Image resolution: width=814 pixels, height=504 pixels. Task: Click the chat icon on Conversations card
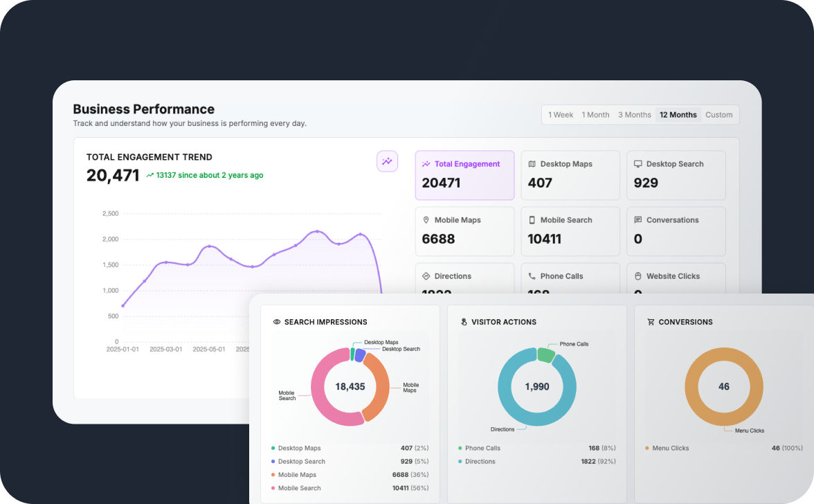coord(637,219)
